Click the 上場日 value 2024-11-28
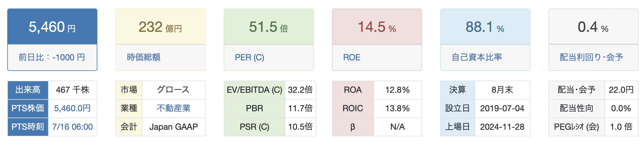Image resolution: width=644 pixels, height=147 pixels. click(502, 127)
